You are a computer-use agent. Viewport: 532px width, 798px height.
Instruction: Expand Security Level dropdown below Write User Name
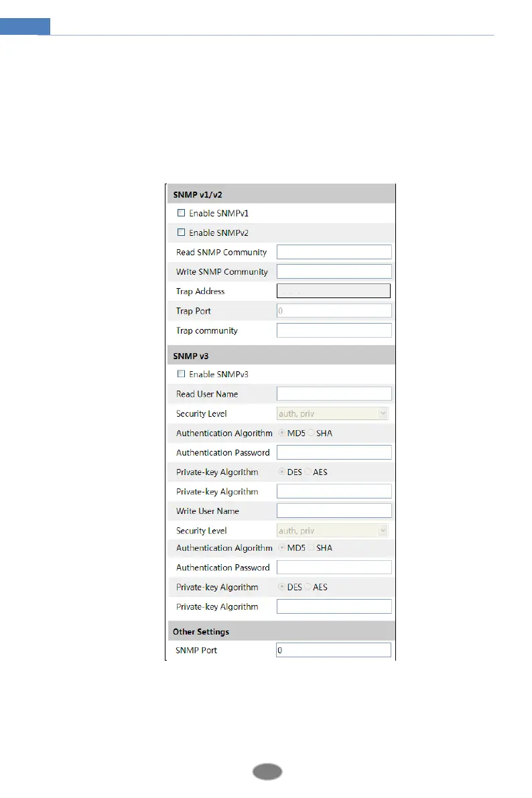pos(333,531)
